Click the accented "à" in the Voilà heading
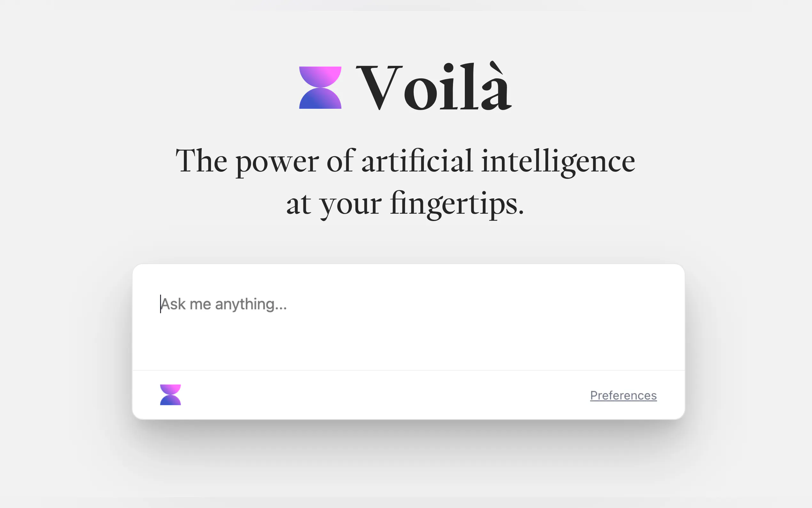 [496, 88]
